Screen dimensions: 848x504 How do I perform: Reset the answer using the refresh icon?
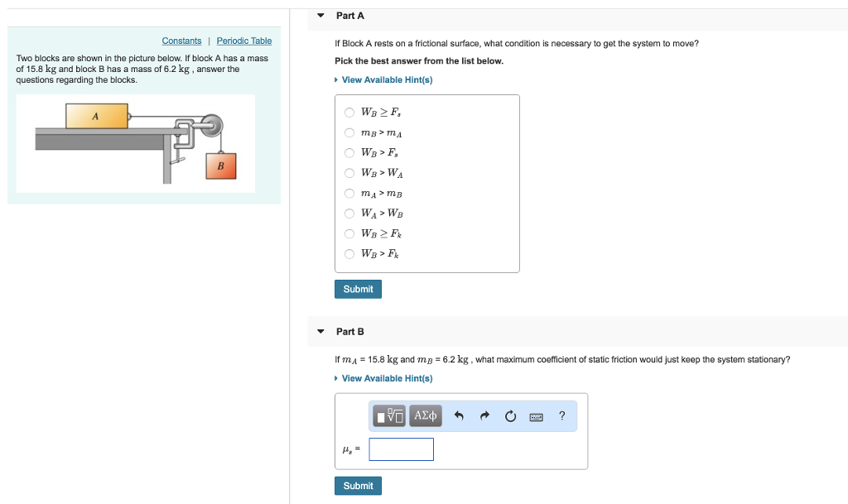point(508,415)
